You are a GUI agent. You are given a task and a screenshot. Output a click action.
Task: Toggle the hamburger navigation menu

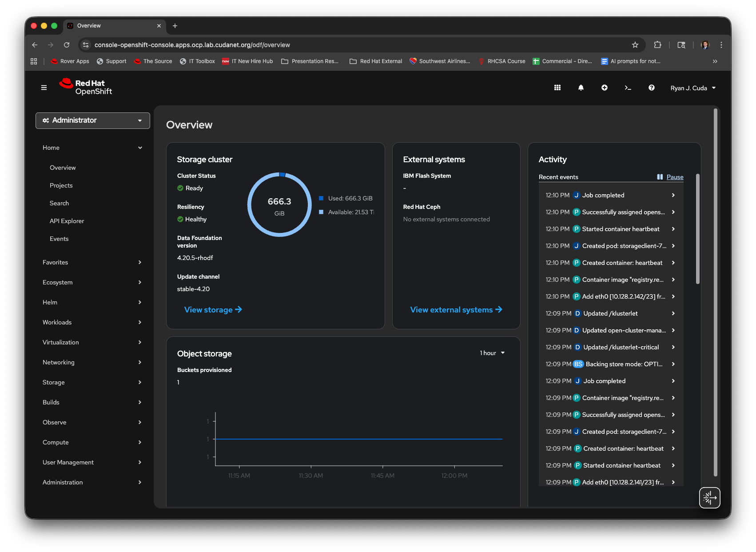[x=44, y=88]
